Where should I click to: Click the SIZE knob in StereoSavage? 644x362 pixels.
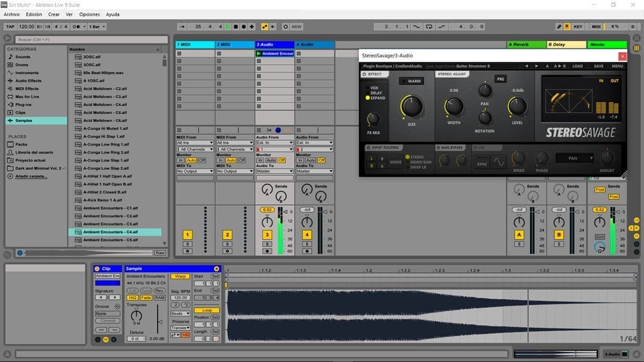412,106
